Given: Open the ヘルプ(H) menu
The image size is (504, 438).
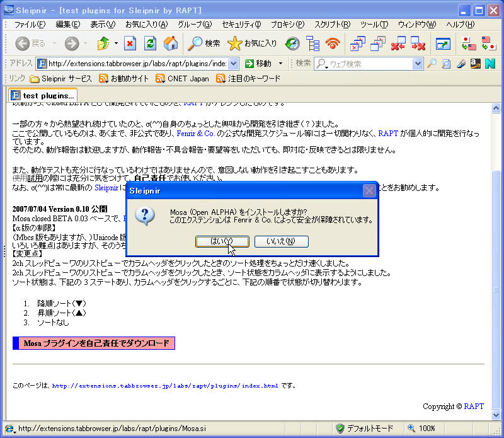Looking at the screenshot, I should tap(461, 25).
